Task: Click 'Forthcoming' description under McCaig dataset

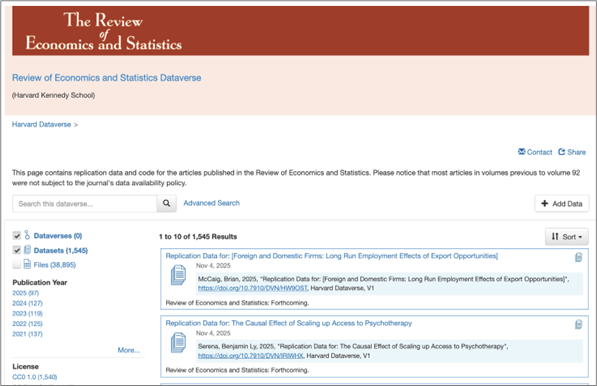Action: pos(237,303)
